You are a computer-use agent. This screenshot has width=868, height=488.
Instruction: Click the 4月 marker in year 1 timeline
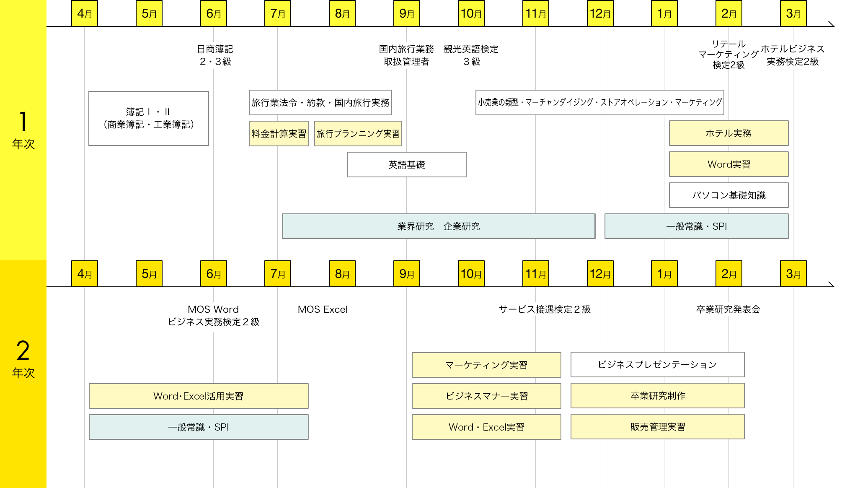(85, 13)
